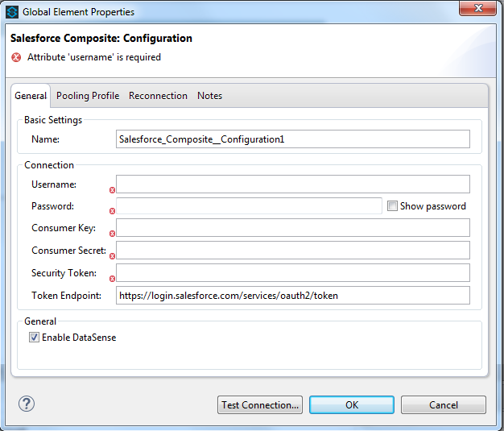Focus the Name input field
The width and height of the screenshot is (504, 431).
point(293,139)
